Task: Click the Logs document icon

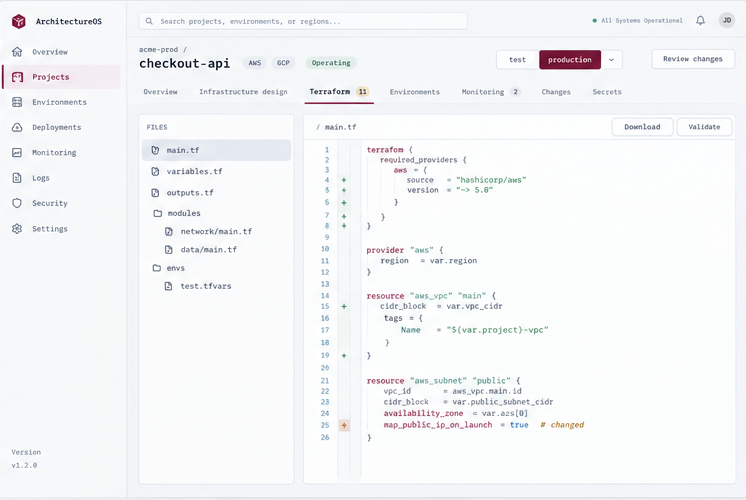Action: (17, 177)
